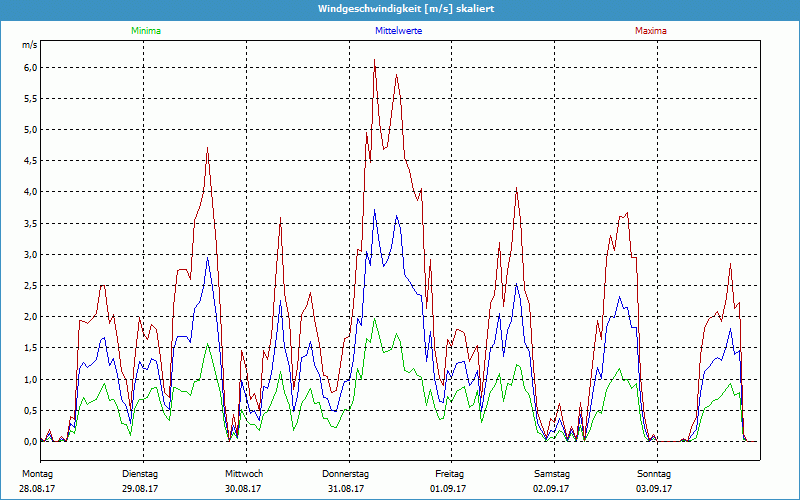Click the 'Donnerstag' day label
This screenshot has width=800, height=500.
345,474
